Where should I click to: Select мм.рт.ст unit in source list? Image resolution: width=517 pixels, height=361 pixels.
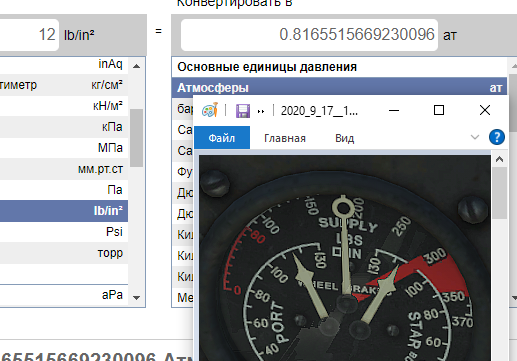tap(64, 169)
